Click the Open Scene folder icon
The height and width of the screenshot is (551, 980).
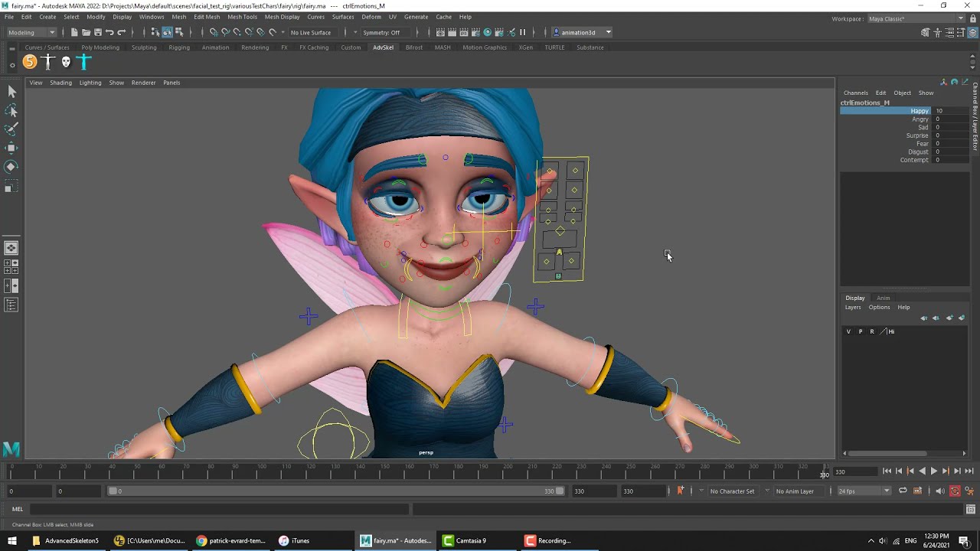coord(86,32)
